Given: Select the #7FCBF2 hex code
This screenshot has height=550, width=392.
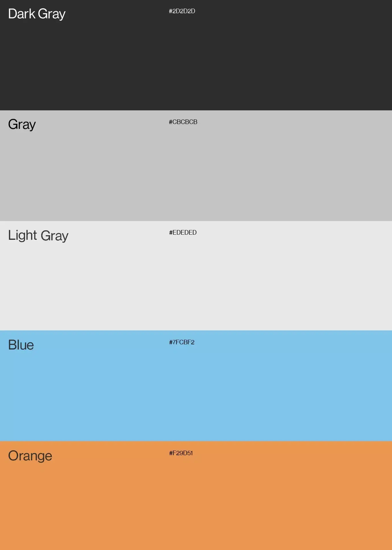Looking at the screenshot, I should [x=182, y=342].
